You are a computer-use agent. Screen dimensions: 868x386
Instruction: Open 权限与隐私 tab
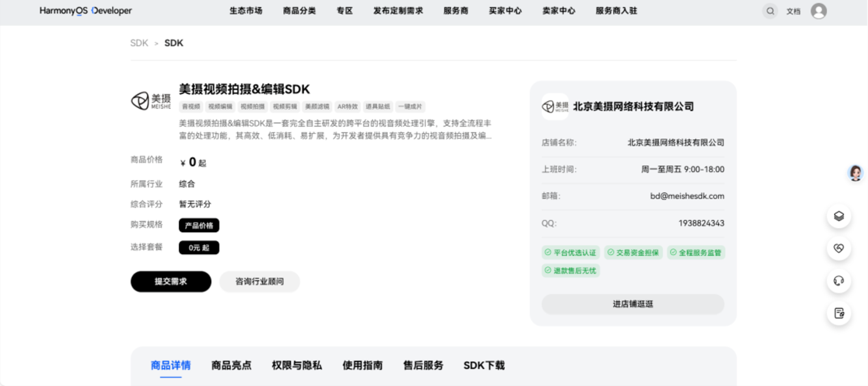coord(297,365)
